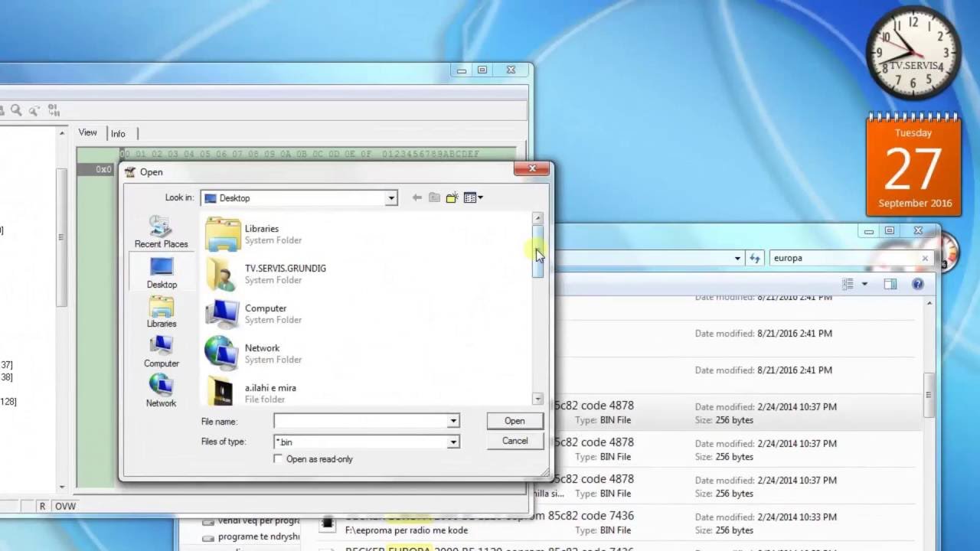The width and height of the screenshot is (980, 551).
Task: Click the Cancel button in the dialog
Action: (x=514, y=441)
